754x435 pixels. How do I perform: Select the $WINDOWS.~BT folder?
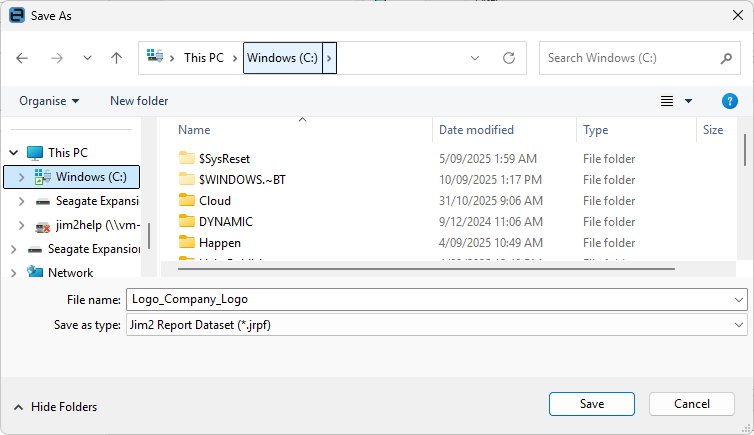[x=232, y=180]
